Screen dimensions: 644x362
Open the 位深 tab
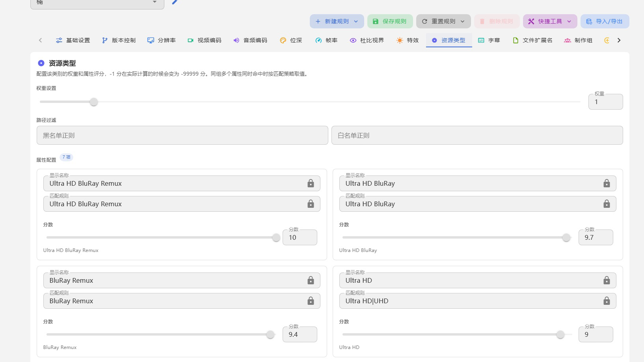coord(291,40)
